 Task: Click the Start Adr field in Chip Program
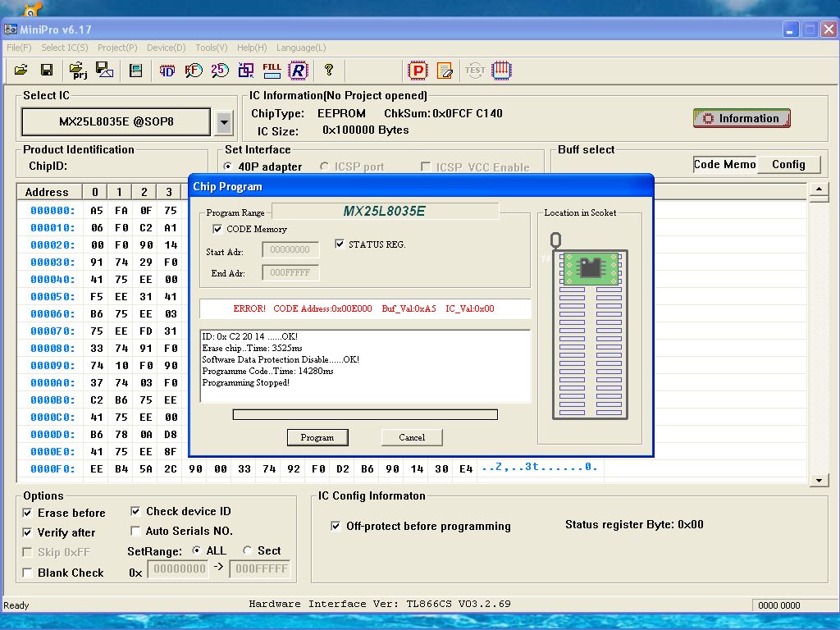tap(290, 249)
